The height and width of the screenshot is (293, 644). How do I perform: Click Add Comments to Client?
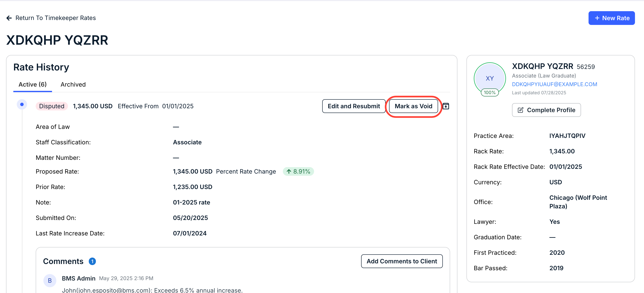coord(402,261)
